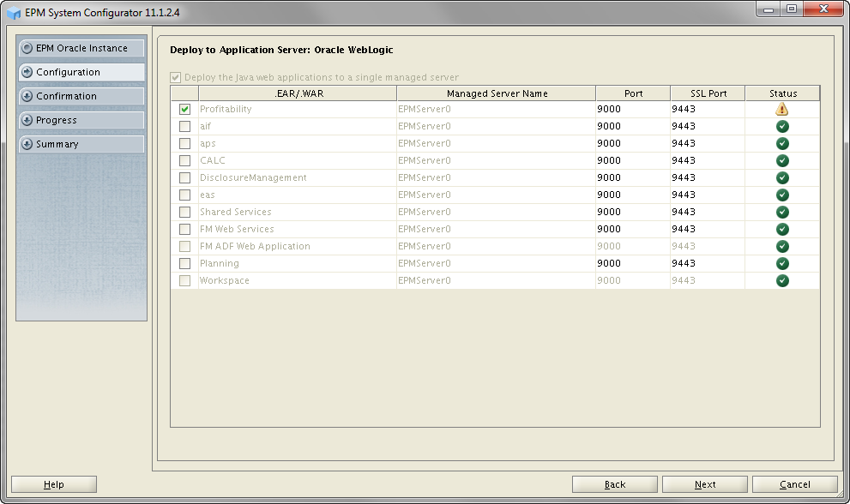Image resolution: width=850 pixels, height=504 pixels.
Task: Click the Progress step arrow icon
Action: [x=27, y=120]
